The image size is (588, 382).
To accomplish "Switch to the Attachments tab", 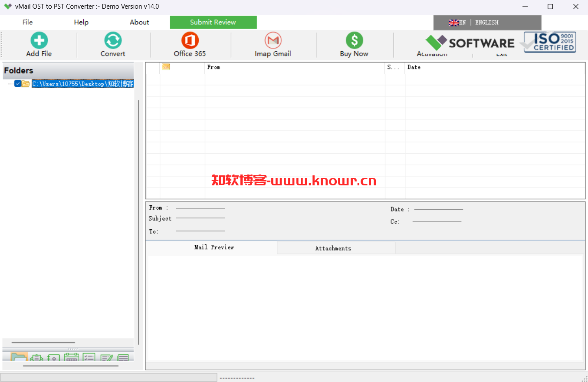I will (336, 248).
